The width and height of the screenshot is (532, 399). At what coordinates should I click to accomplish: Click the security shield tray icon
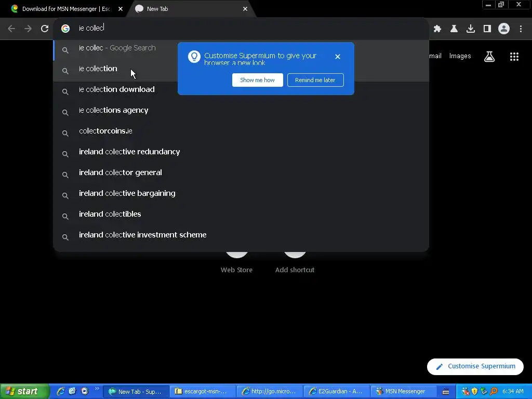[x=474, y=392]
